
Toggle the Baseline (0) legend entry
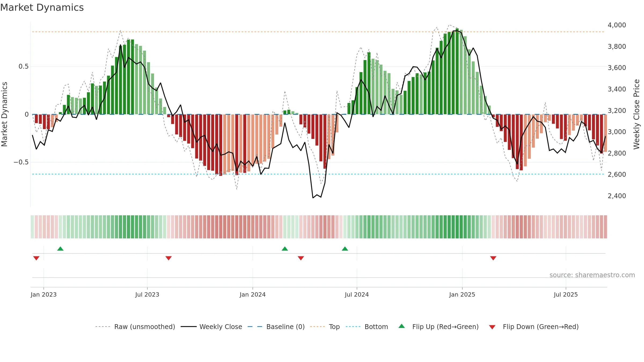coord(276,327)
